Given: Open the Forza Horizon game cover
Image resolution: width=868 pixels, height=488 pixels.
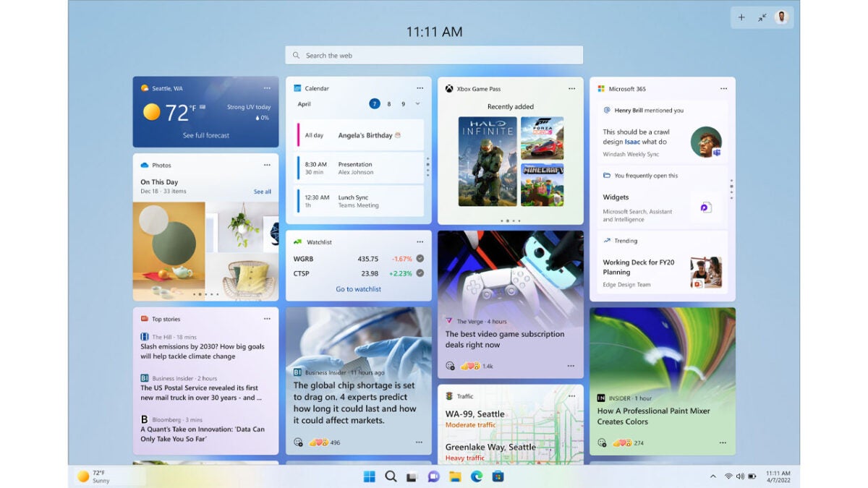Looking at the screenshot, I should (542, 138).
